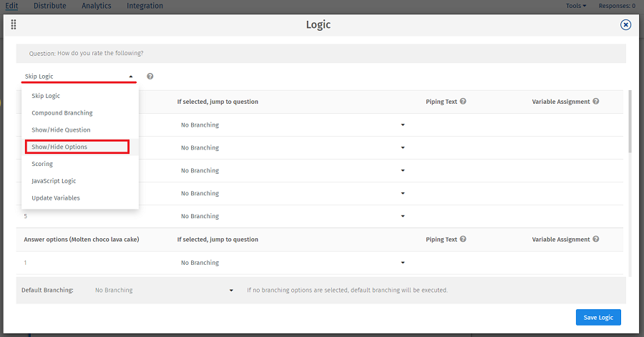The width and height of the screenshot is (644, 337).
Task: Choose Compound Branching logic type
Action: [62, 113]
